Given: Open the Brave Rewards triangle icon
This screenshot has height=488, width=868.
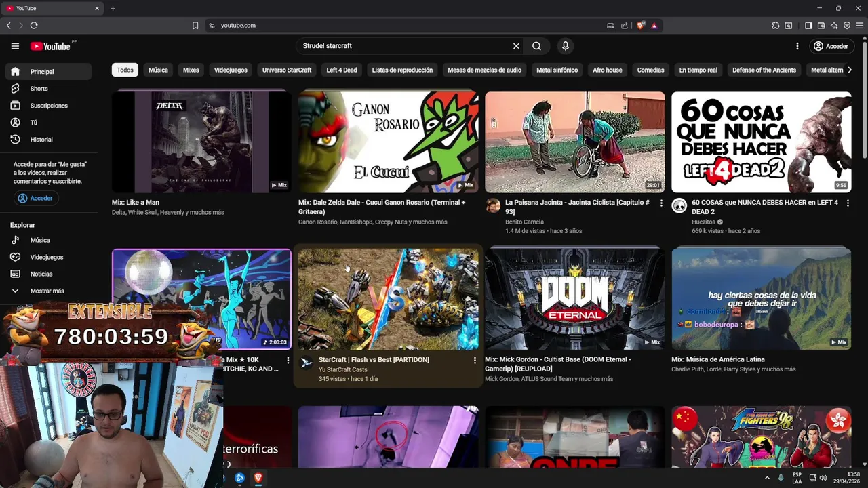Looking at the screenshot, I should [x=654, y=26].
